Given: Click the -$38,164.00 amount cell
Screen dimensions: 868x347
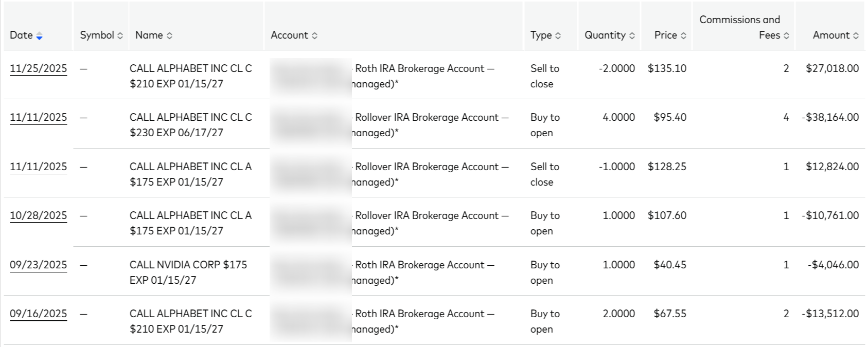Looking at the screenshot, I should 830,117.
